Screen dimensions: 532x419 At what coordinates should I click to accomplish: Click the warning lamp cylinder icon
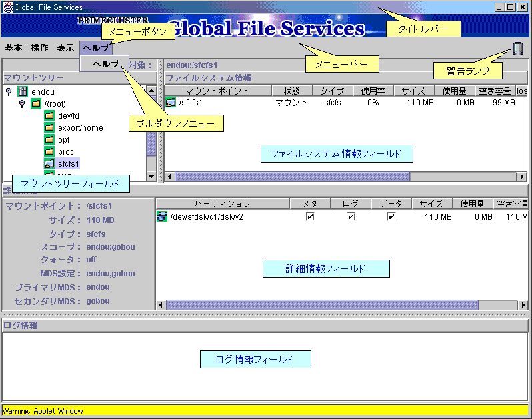[x=518, y=49]
